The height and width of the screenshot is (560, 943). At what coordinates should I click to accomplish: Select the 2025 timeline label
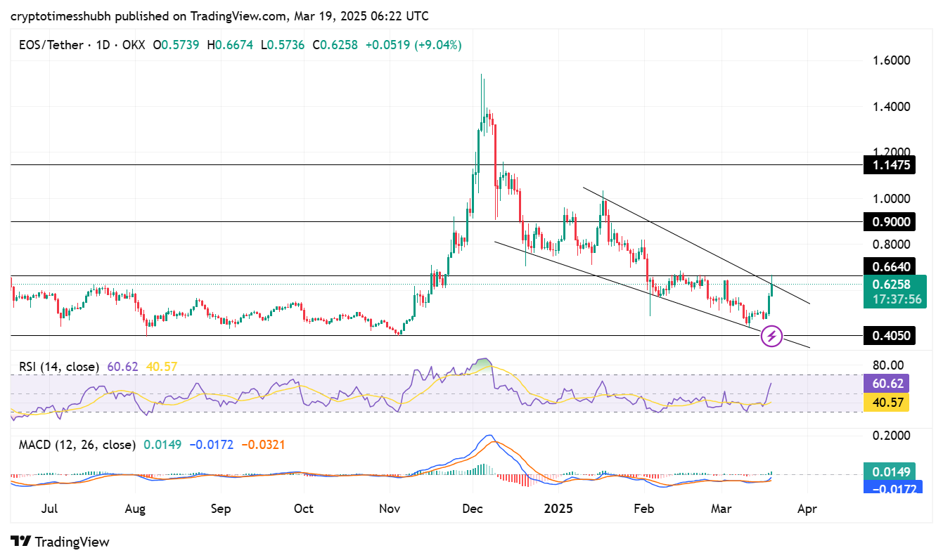559,507
